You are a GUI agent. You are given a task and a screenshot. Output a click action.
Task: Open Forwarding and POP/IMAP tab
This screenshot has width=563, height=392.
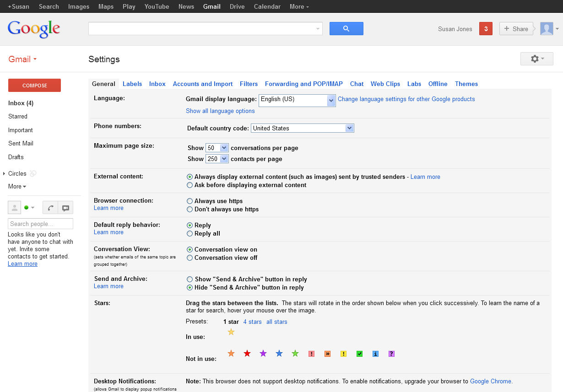[x=304, y=84]
